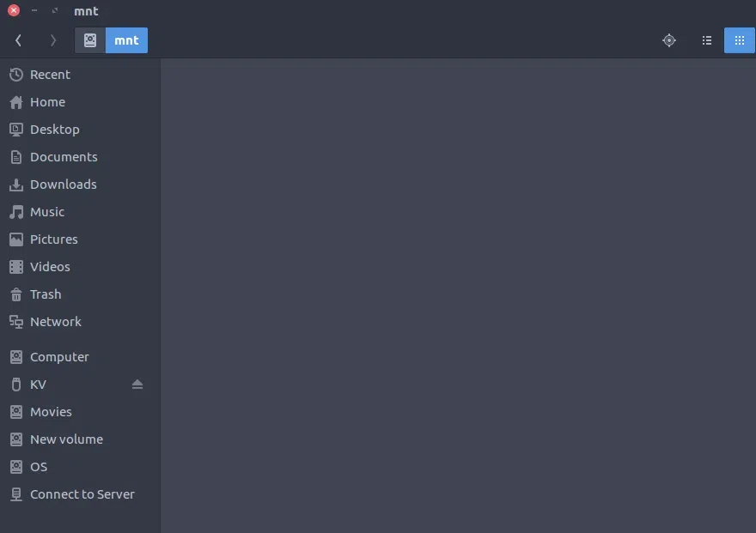Click the location target icon in toolbar

point(669,40)
